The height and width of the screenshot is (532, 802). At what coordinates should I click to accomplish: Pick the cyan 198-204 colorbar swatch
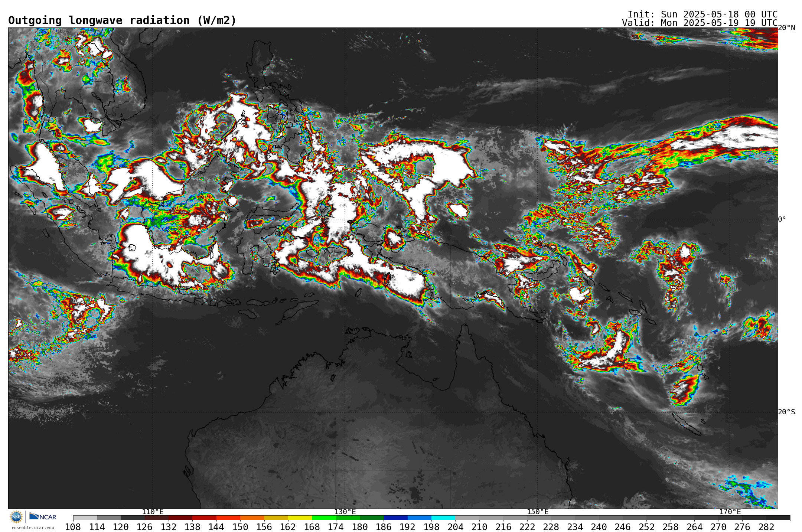443,518
